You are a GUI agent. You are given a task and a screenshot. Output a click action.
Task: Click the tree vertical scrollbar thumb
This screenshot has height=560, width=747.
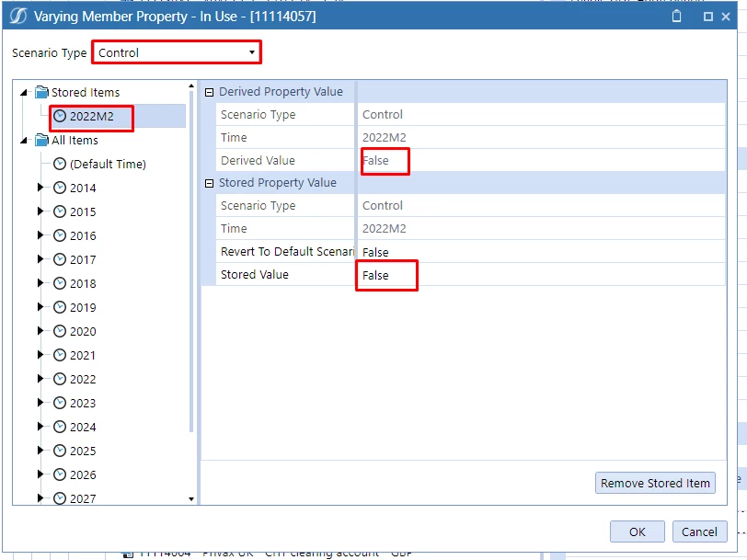point(191,261)
